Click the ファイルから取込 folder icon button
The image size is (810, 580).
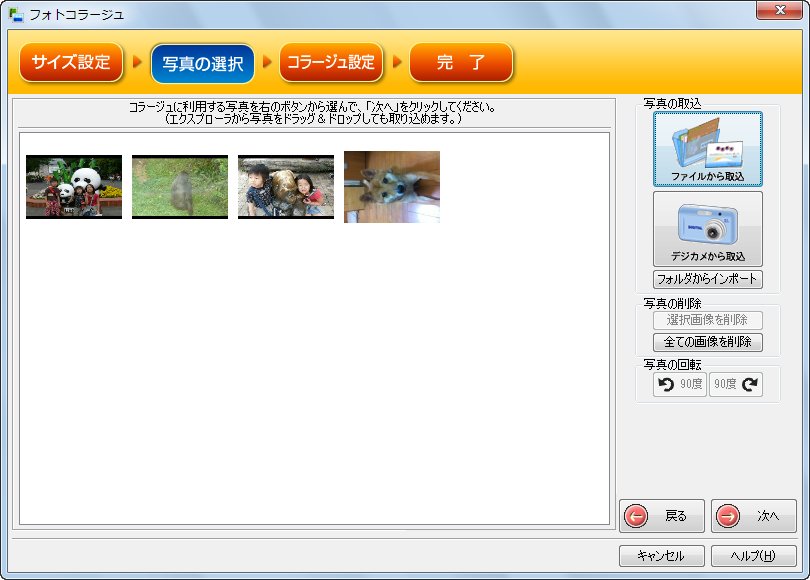point(708,149)
